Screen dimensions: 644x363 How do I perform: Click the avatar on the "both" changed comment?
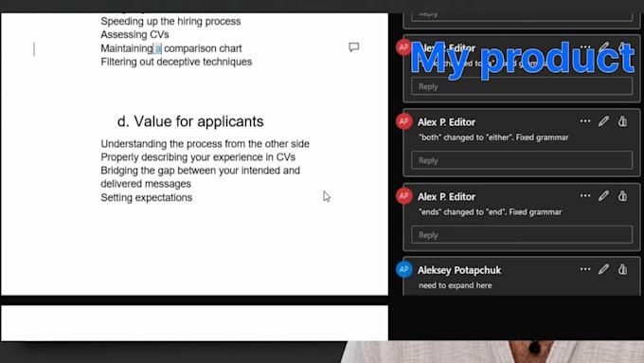click(x=403, y=121)
